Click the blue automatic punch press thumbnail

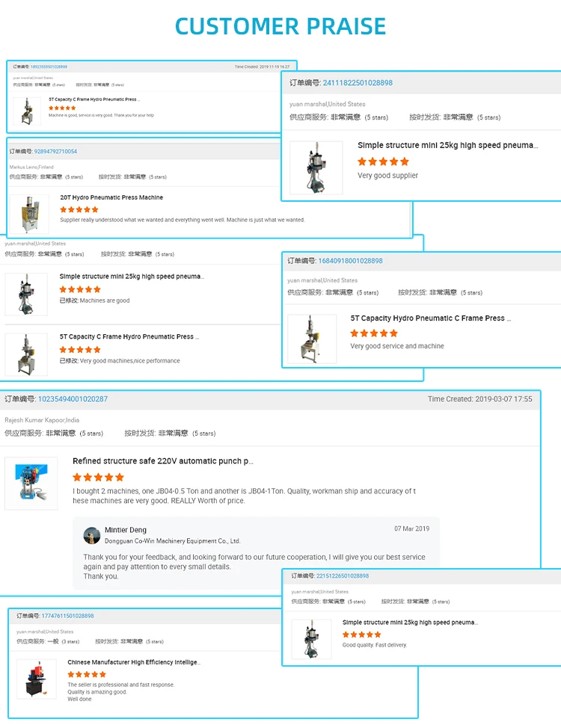click(31, 484)
